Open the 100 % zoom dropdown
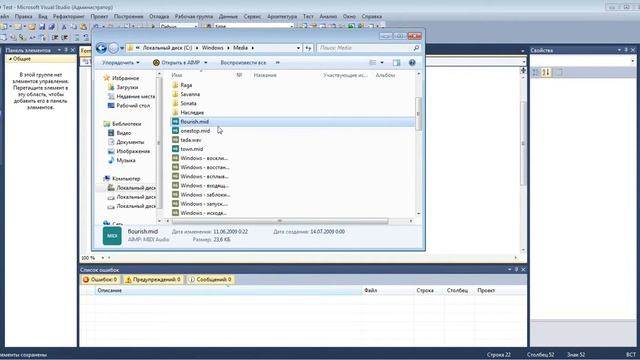This screenshot has height=360, width=640. tap(103, 258)
